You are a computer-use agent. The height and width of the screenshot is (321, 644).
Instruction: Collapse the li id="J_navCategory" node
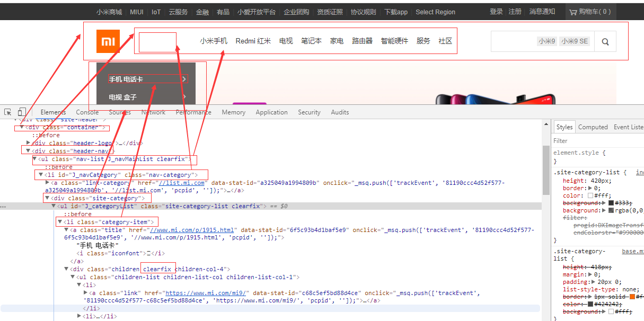[41, 175]
